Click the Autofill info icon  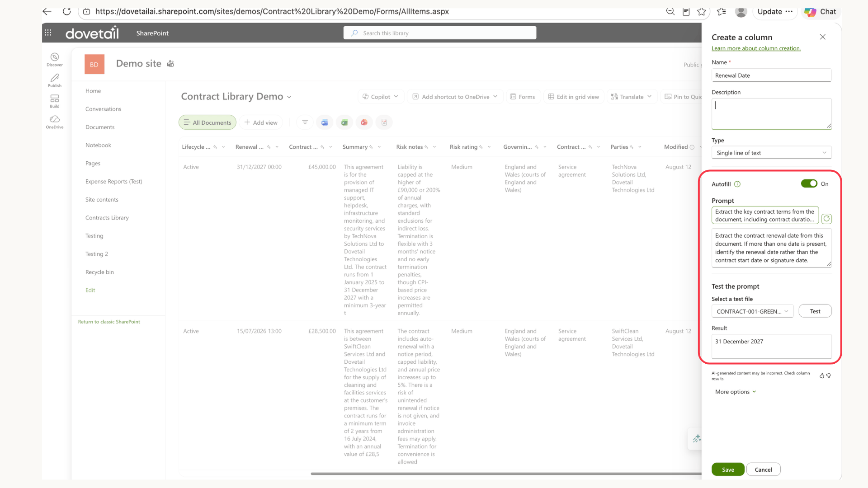coord(737,184)
